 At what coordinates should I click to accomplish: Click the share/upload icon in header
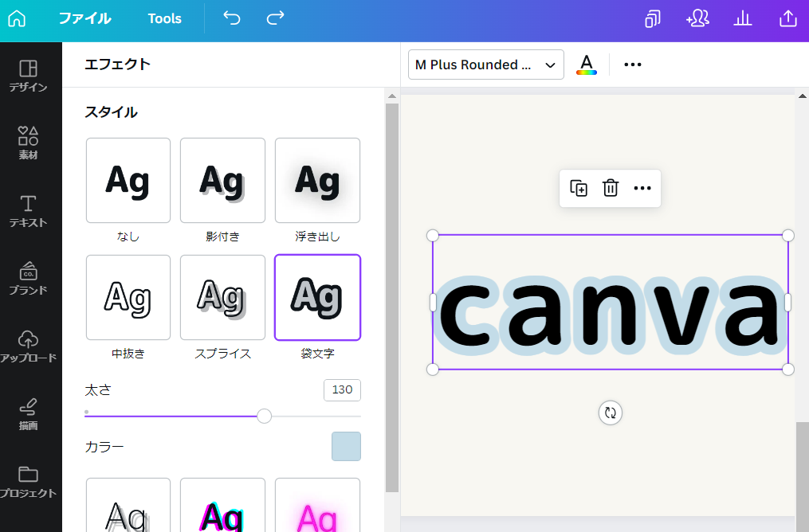(787, 18)
